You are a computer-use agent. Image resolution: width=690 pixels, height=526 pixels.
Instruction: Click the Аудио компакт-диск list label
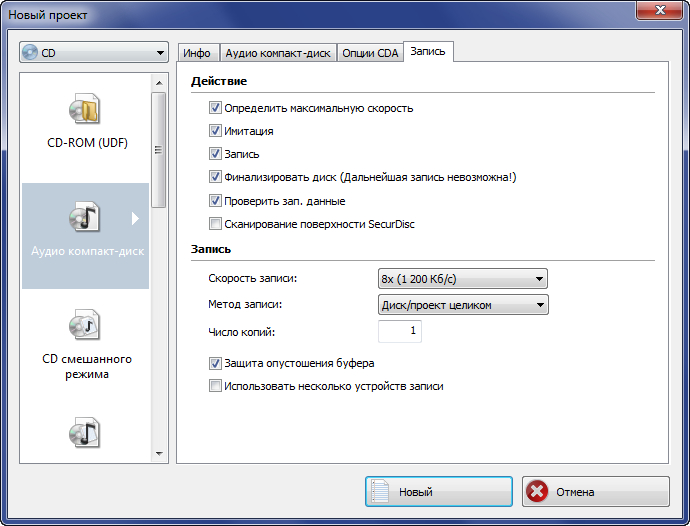point(87,251)
